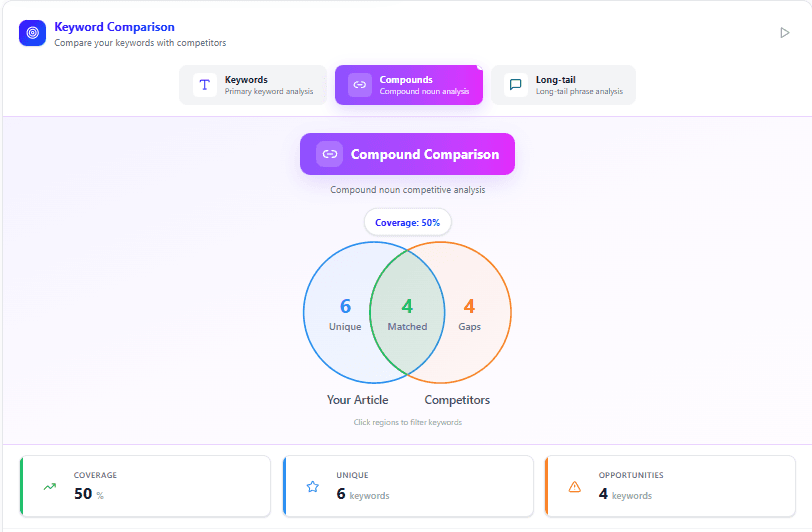
Task: Click the chat bubble icon on Long-tail tab
Action: (516, 85)
